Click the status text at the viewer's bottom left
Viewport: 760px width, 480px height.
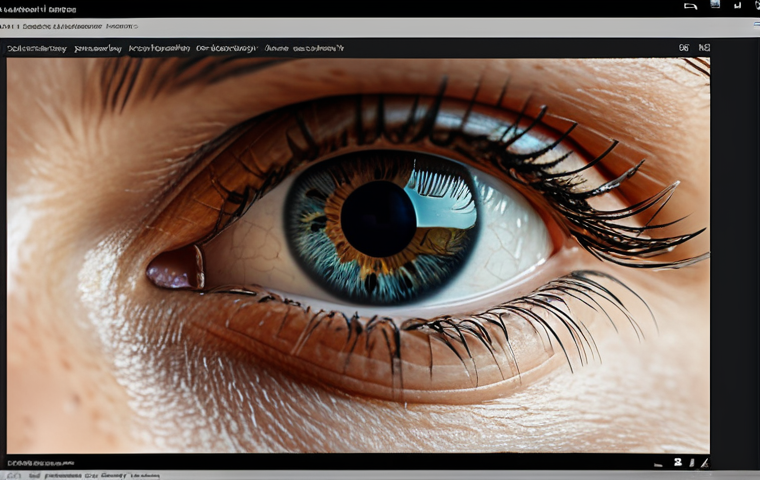point(41,463)
